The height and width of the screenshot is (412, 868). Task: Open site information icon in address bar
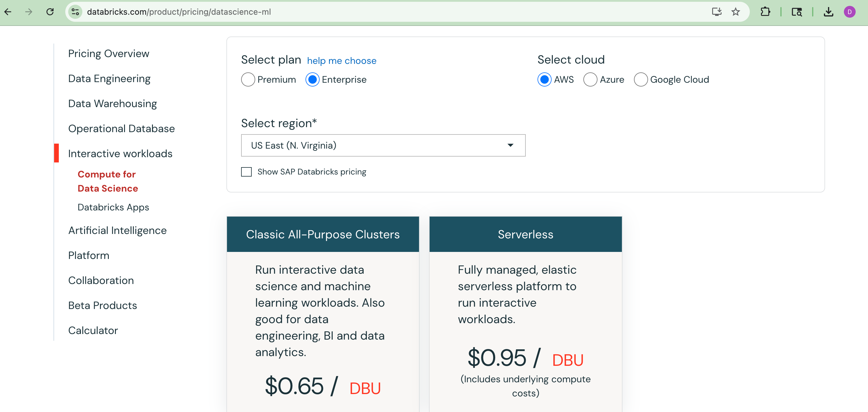[75, 12]
